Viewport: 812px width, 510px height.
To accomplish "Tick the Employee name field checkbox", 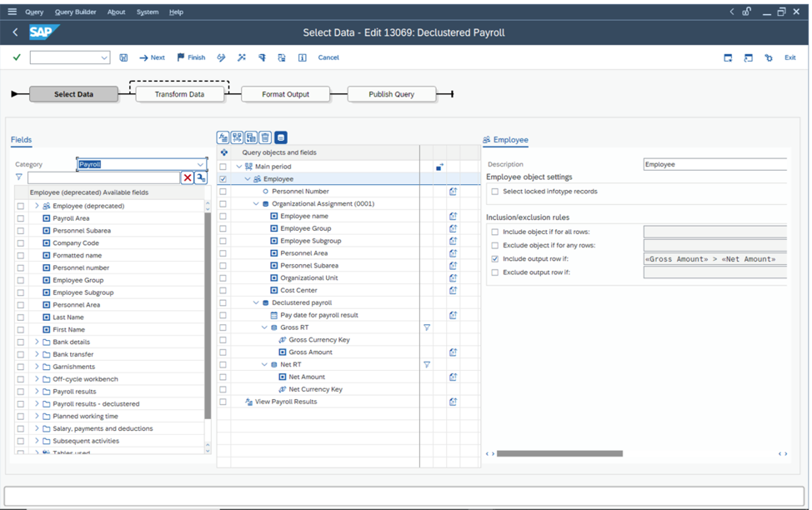I will pos(221,216).
